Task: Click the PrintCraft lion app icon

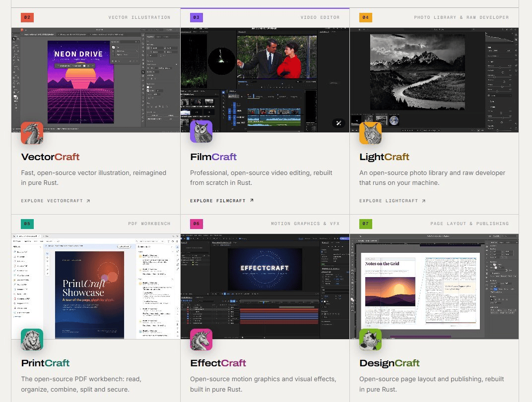Action: (x=32, y=340)
